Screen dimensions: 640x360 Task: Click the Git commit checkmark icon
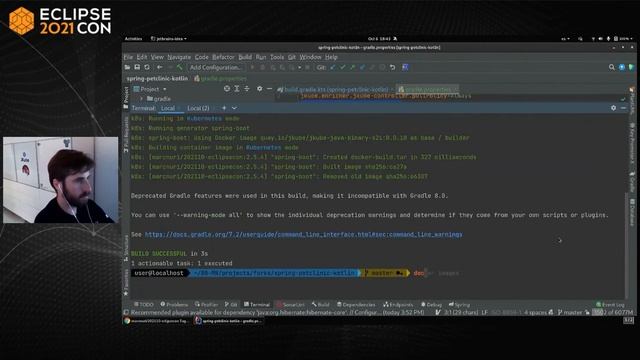(343, 67)
